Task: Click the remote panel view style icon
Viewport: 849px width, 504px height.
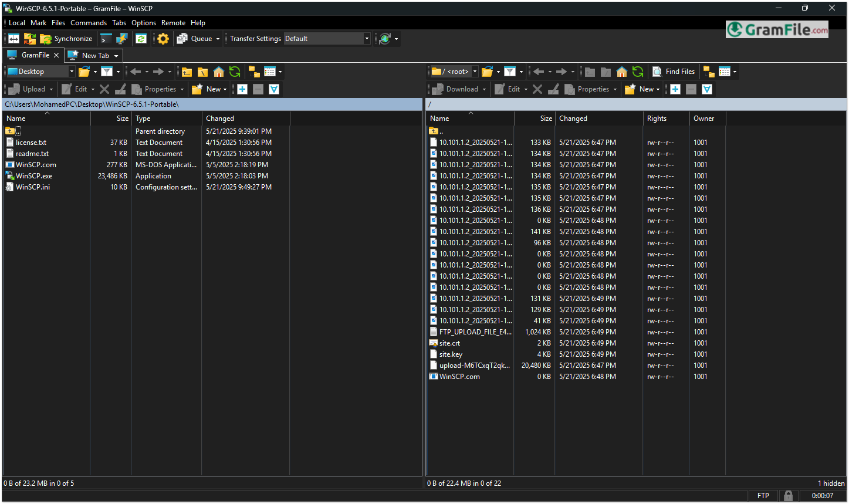Action: point(725,72)
